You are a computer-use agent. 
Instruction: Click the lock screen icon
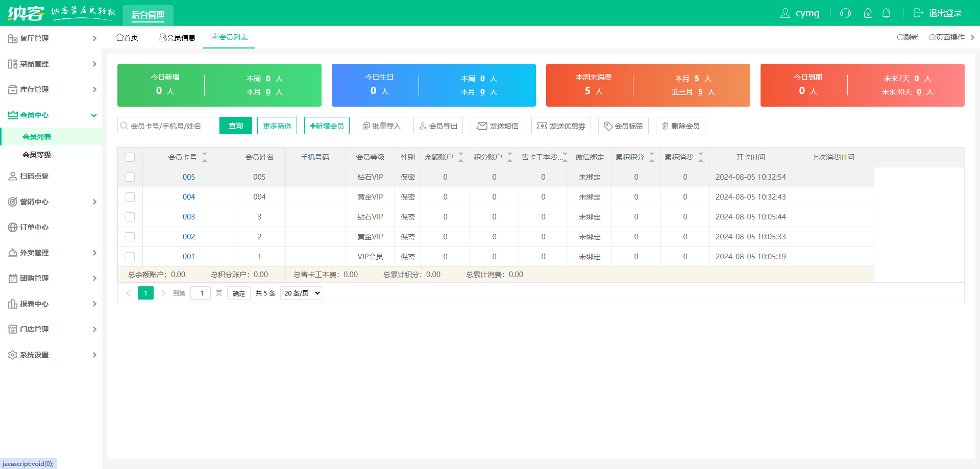[x=868, y=13]
